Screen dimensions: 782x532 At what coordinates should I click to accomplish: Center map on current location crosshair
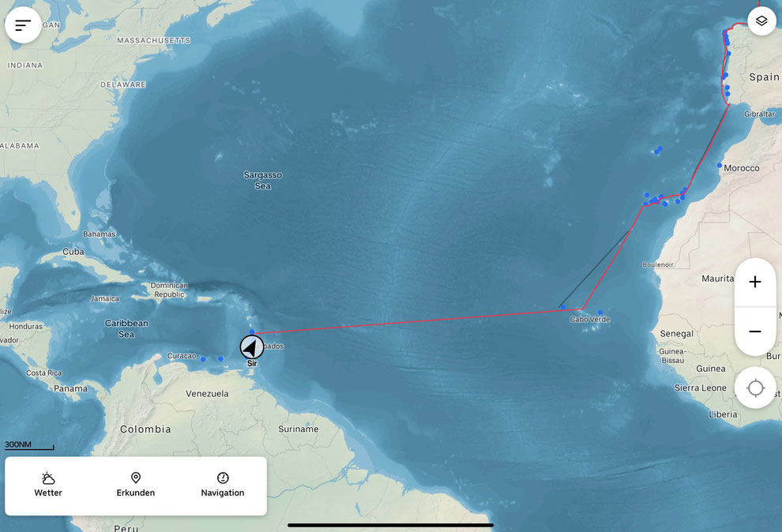point(755,388)
